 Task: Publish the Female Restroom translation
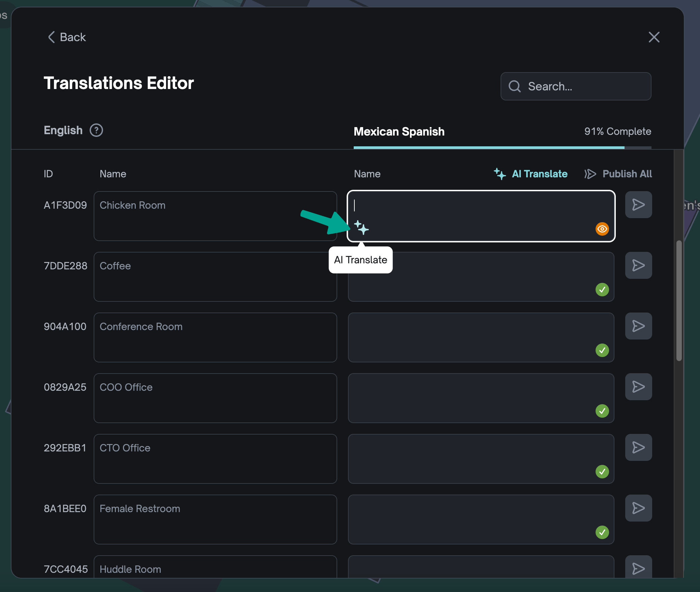tap(638, 508)
